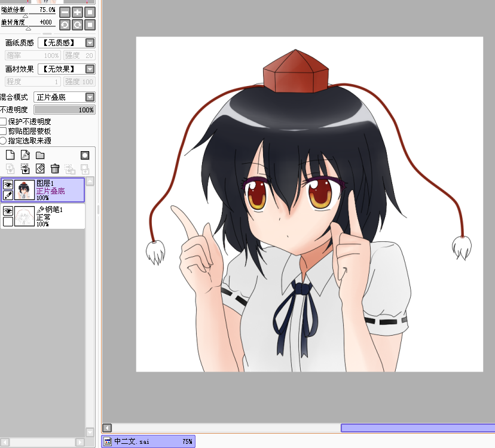Click the 75.0% zoom value

pos(47,10)
